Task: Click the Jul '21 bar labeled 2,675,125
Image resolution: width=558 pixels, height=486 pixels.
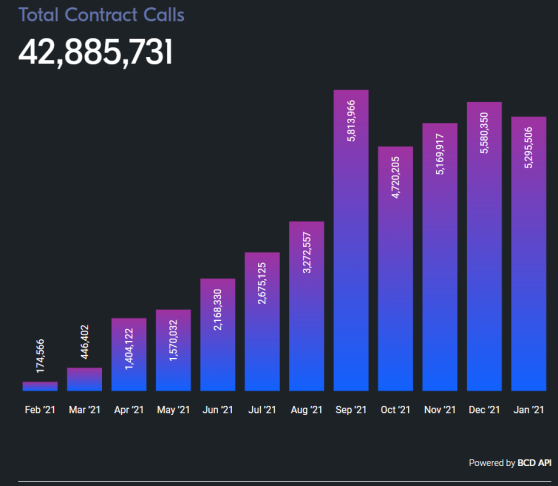Action: (262, 322)
